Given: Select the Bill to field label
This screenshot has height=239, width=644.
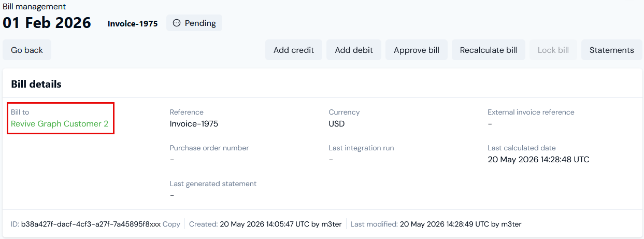Looking at the screenshot, I should [20, 112].
